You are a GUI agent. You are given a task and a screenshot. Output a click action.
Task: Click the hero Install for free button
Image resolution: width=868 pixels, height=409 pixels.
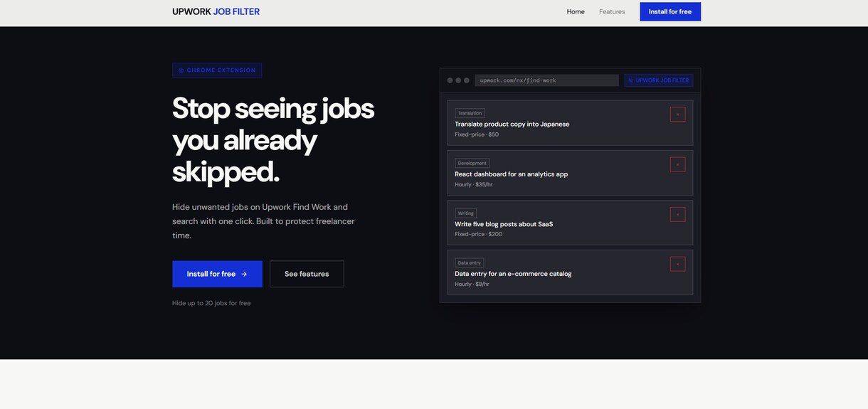(x=217, y=274)
